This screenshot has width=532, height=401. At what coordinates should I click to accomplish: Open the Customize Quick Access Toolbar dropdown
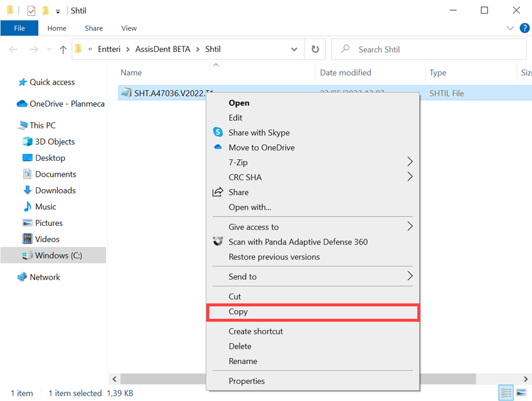tap(58, 12)
